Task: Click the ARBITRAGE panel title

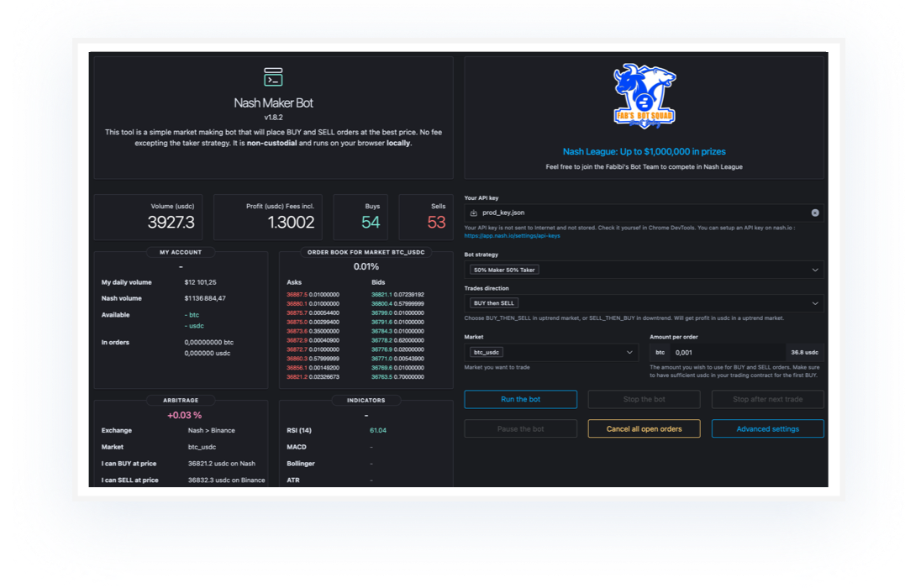Action: click(181, 401)
